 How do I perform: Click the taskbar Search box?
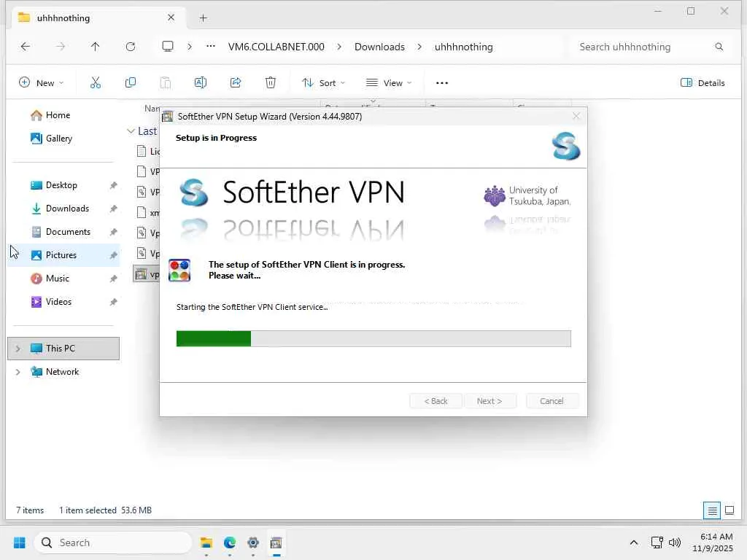point(113,542)
